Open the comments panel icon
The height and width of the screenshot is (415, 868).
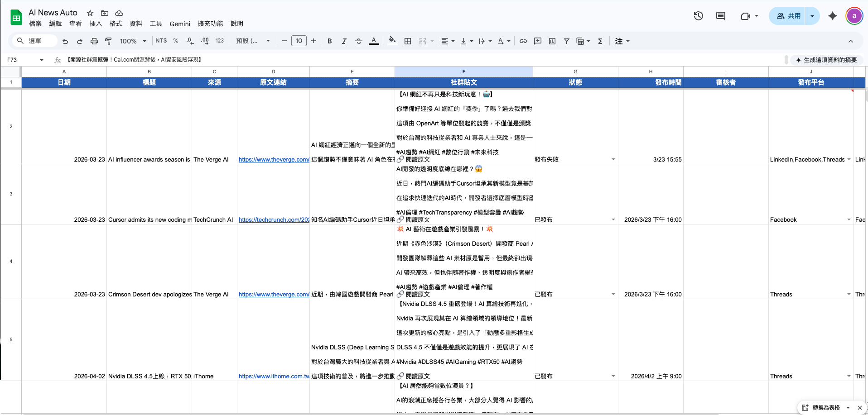[x=720, y=16]
